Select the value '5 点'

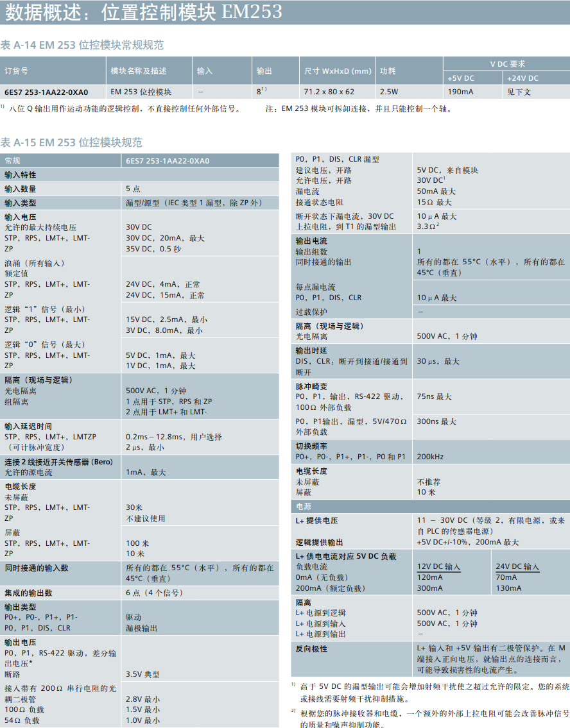click(133, 189)
